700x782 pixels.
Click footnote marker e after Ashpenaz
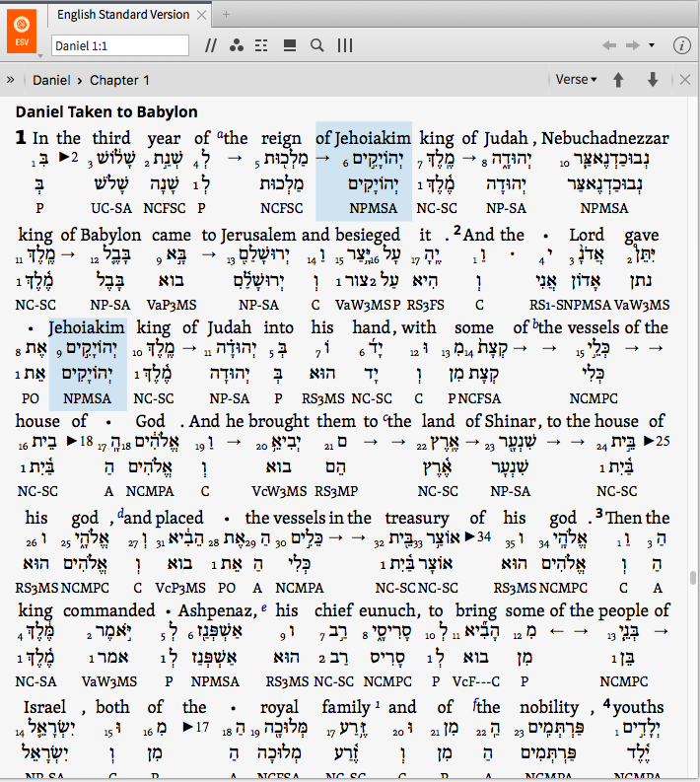[x=264, y=607]
